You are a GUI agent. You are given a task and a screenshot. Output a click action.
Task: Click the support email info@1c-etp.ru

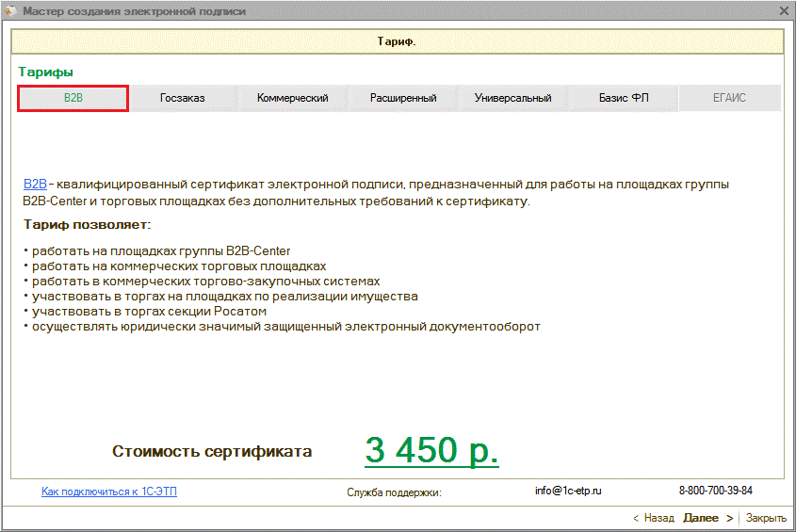coord(568,491)
